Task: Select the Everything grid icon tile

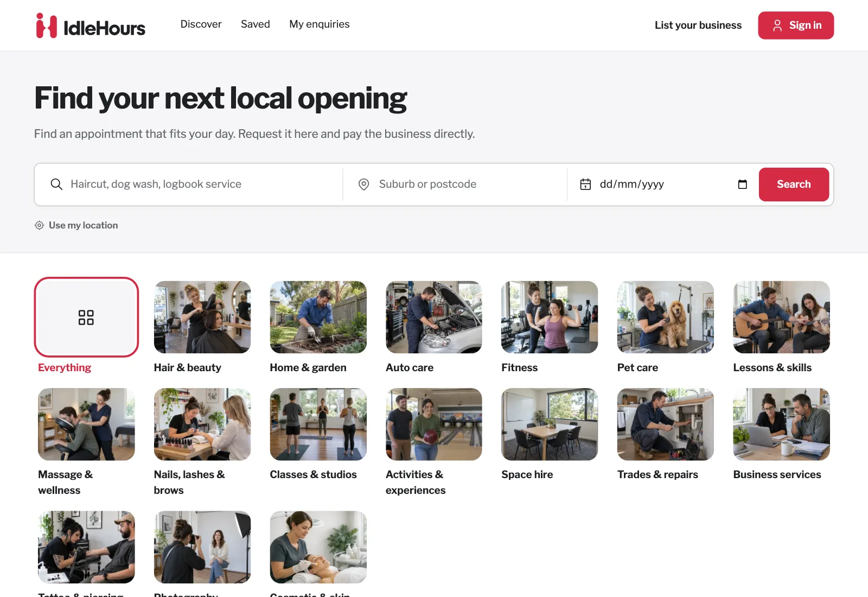Action: 86,317
